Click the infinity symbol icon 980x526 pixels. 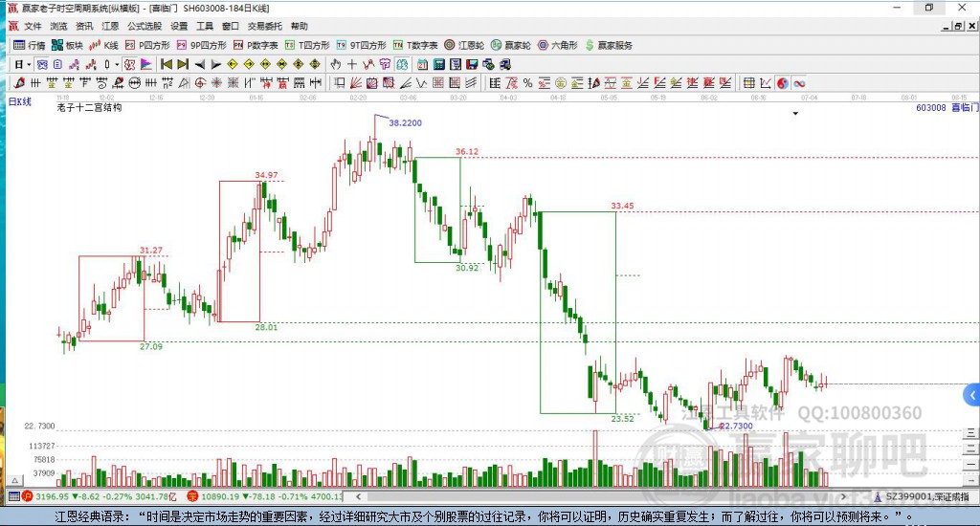coord(799,83)
